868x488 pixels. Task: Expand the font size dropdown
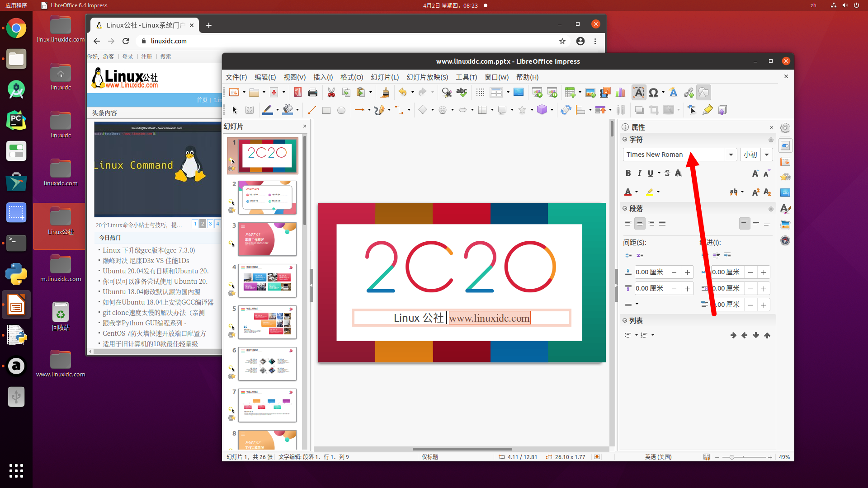click(x=766, y=155)
